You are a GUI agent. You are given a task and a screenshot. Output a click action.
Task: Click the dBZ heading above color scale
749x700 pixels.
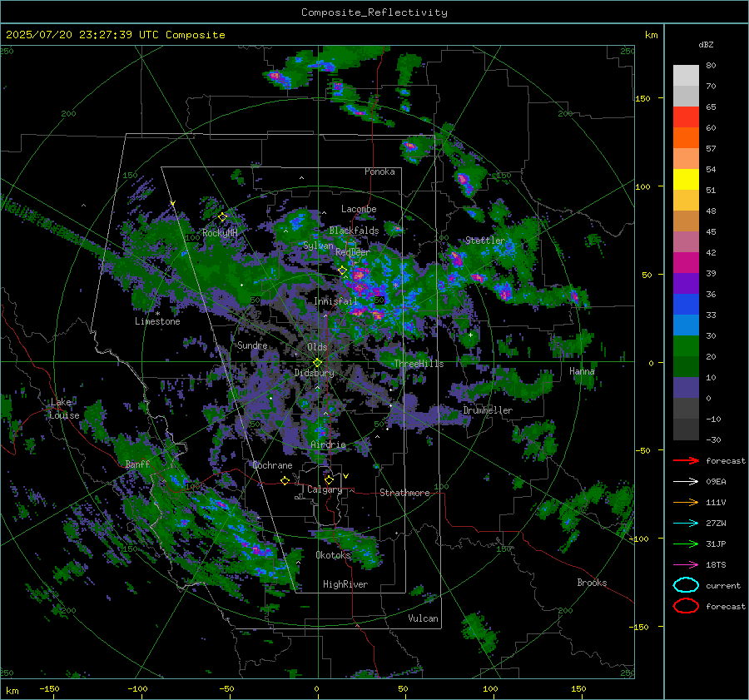point(706,44)
